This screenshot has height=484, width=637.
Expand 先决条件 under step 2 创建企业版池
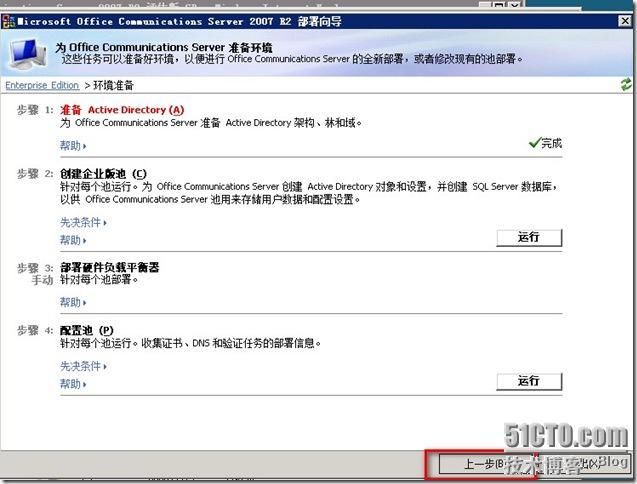coord(83,222)
